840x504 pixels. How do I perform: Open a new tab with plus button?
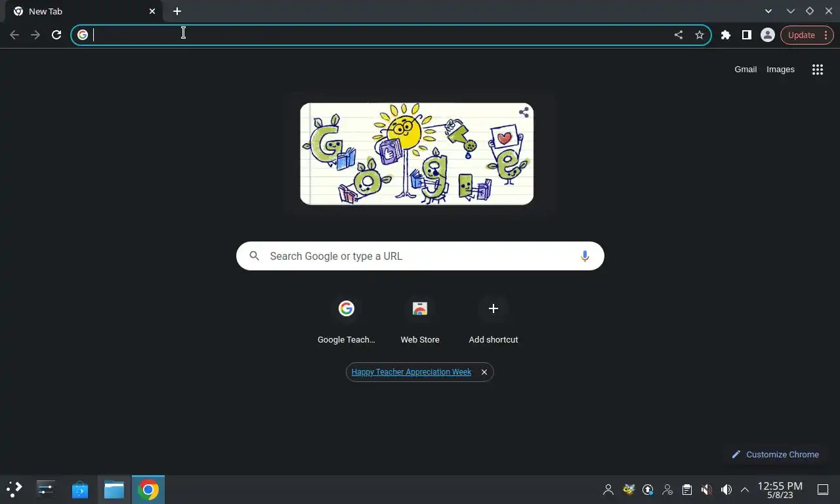coord(177,11)
